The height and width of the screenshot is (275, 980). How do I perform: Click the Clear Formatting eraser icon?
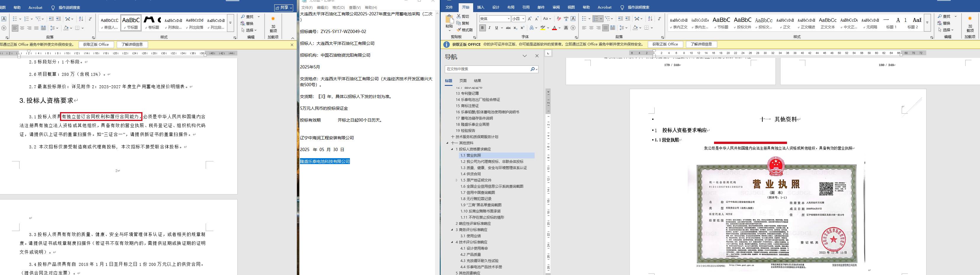(559, 19)
